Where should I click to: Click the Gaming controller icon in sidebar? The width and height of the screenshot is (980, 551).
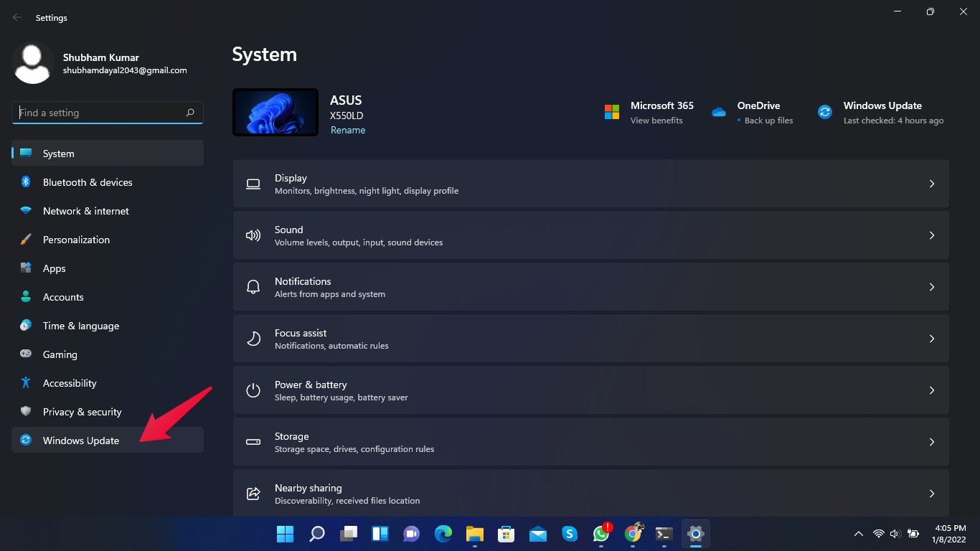[26, 354]
